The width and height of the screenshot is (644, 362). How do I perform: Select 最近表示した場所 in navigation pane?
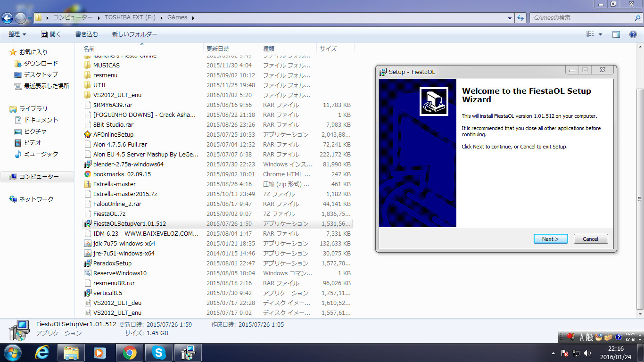pos(47,86)
